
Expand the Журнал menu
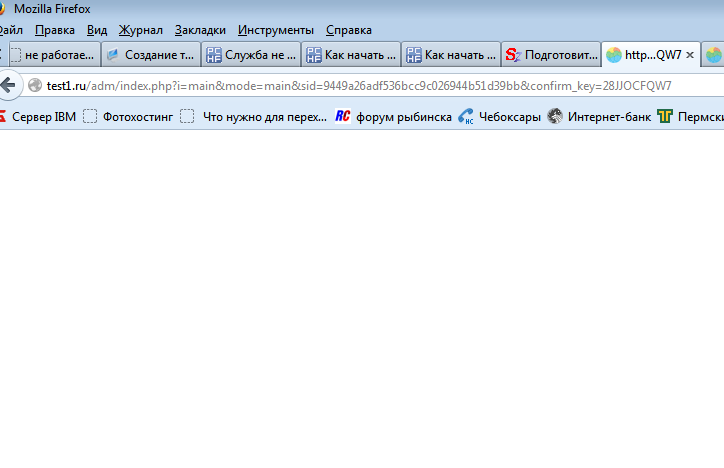(x=140, y=30)
